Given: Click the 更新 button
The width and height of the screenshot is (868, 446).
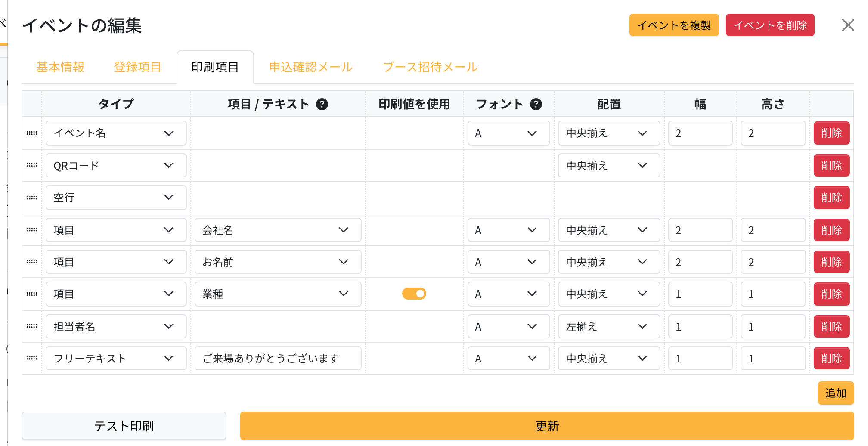Looking at the screenshot, I should pyautogui.click(x=547, y=426).
